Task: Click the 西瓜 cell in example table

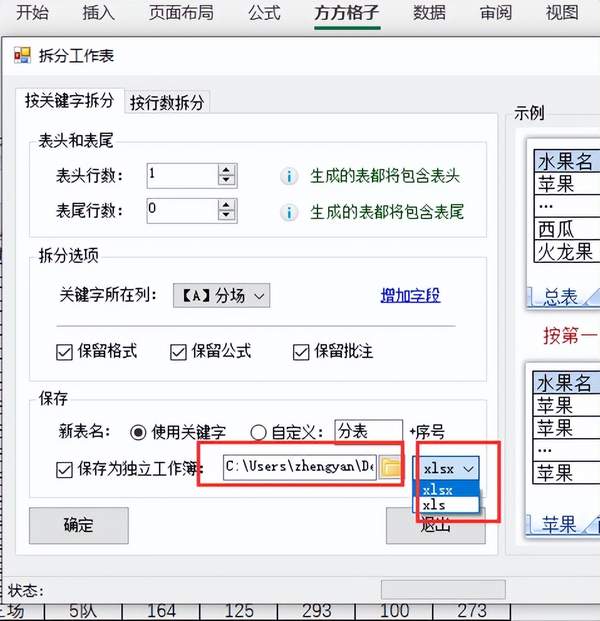Action: 567,229
